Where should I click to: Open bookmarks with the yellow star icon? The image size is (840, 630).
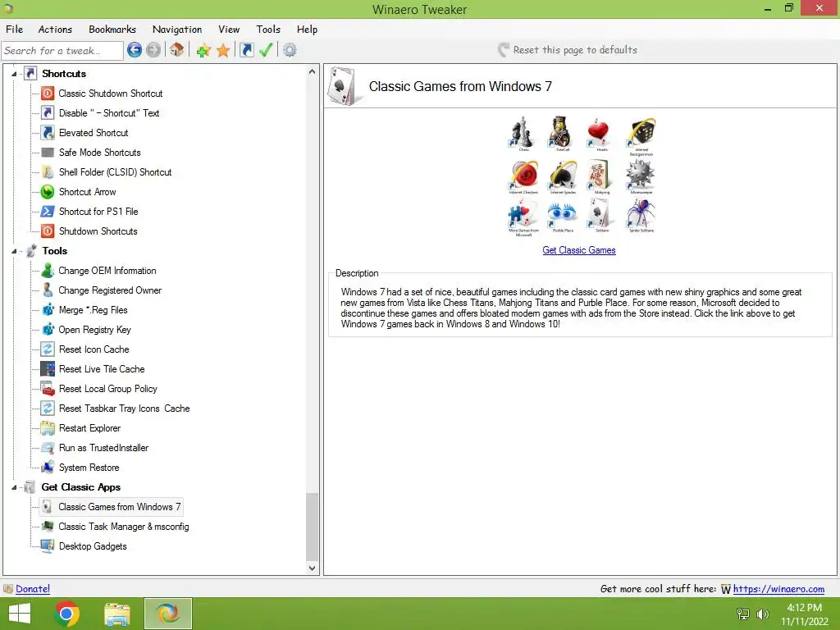click(x=223, y=50)
